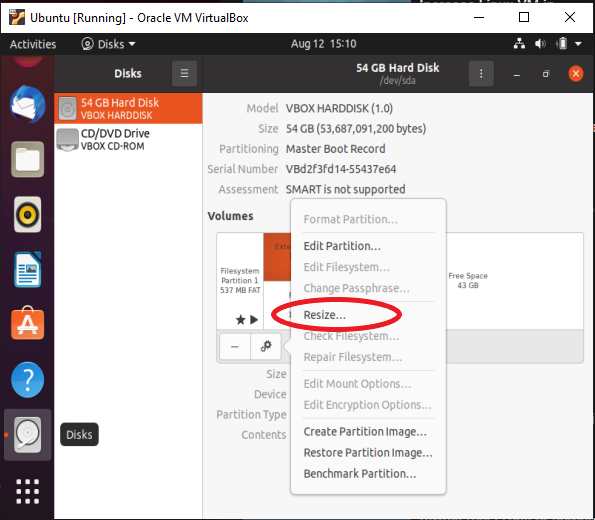This screenshot has height=520, width=595.
Task: Select the Free Space 43 GB volume
Action: pyautogui.click(x=514, y=281)
